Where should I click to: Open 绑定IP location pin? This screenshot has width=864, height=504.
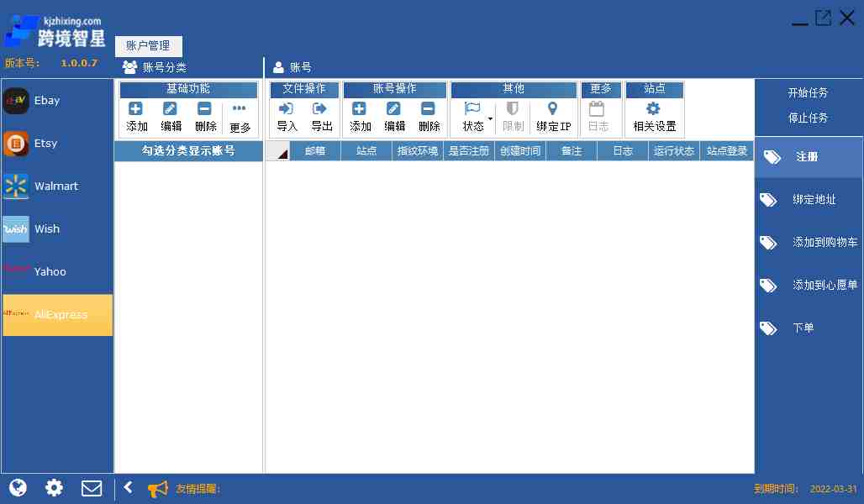[553, 108]
